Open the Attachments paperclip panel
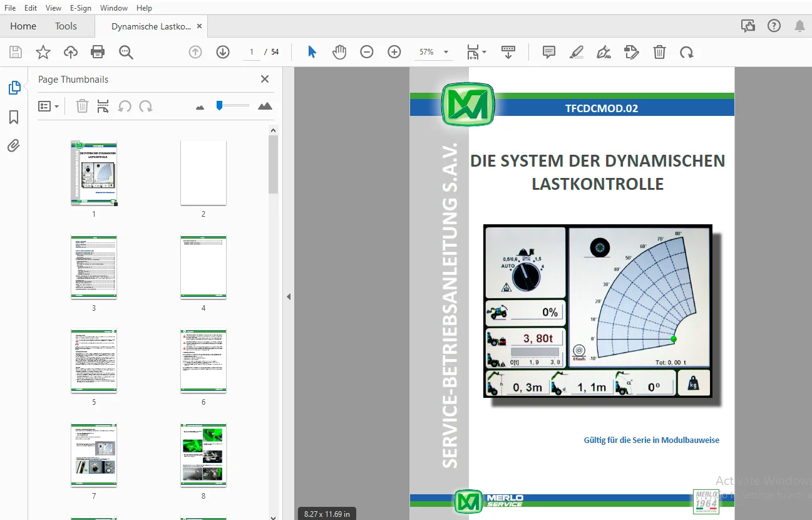Viewport: 812px width, 520px height. 14,146
